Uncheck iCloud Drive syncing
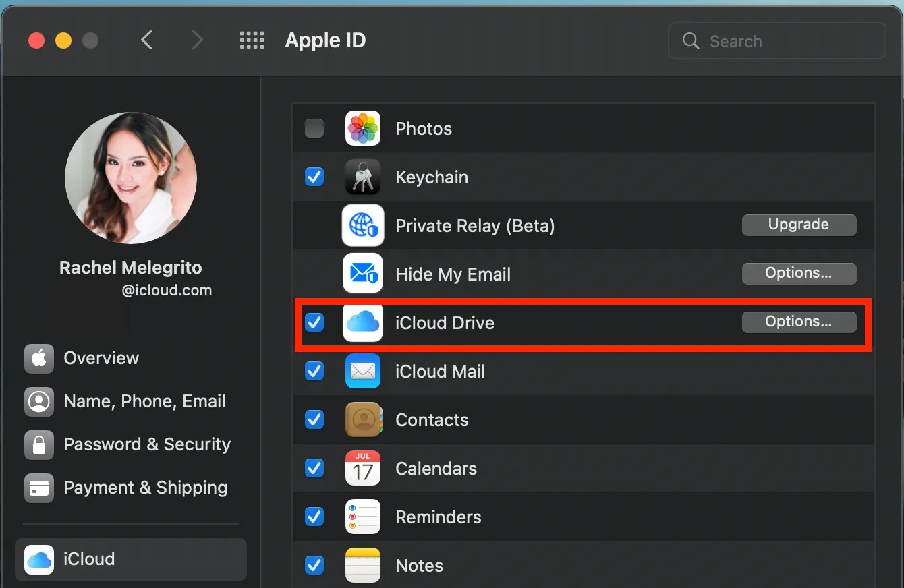The height and width of the screenshot is (588, 904). [314, 323]
